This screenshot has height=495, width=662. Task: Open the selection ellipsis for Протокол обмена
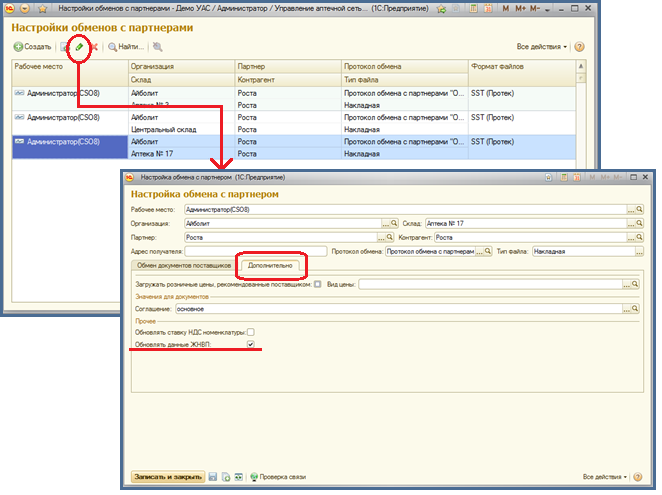pyautogui.click(x=480, y=251)
